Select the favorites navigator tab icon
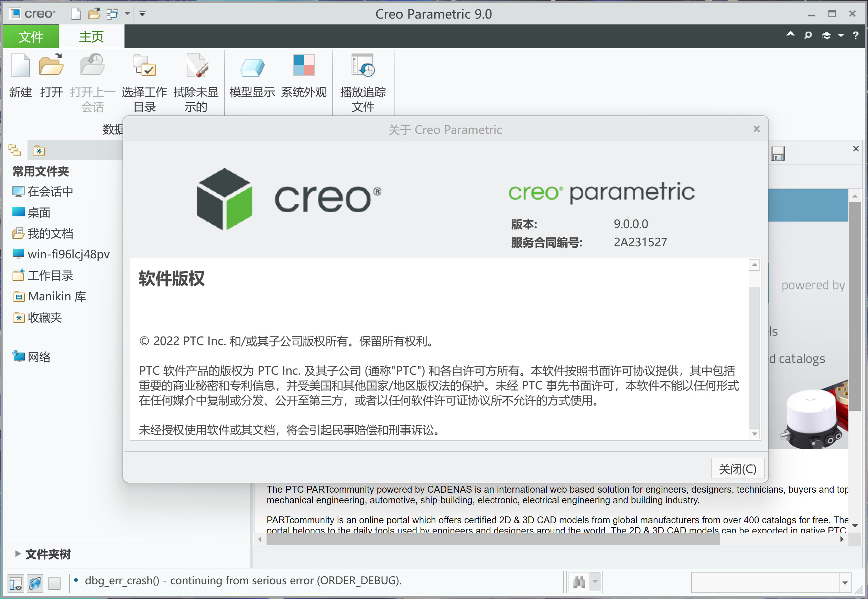The height and width of the screenshot is (599, 868). (39, 150)
